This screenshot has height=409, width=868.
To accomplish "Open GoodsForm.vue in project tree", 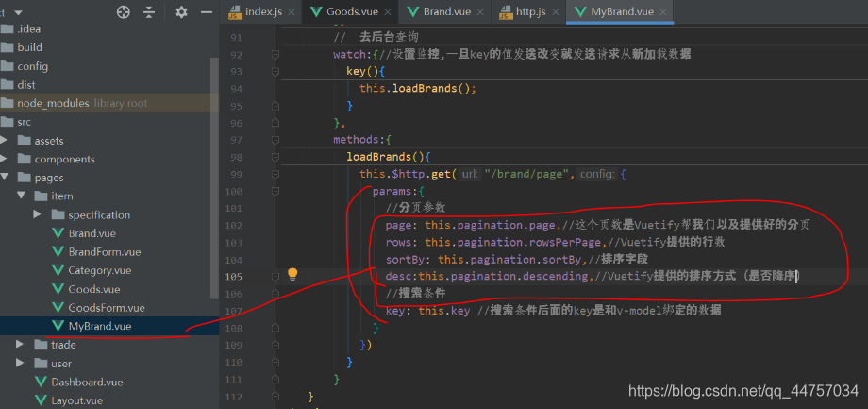I will pyautogui.click(x=107, y=308).
